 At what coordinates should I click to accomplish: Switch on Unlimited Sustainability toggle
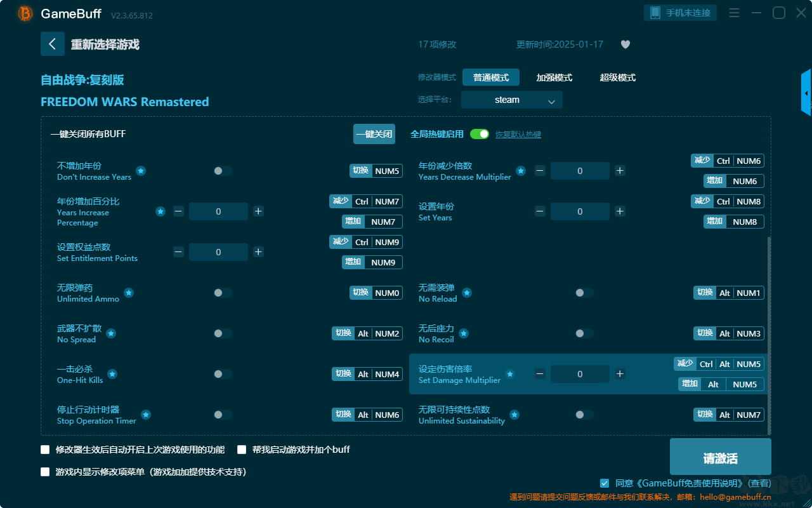pos(584,415)
